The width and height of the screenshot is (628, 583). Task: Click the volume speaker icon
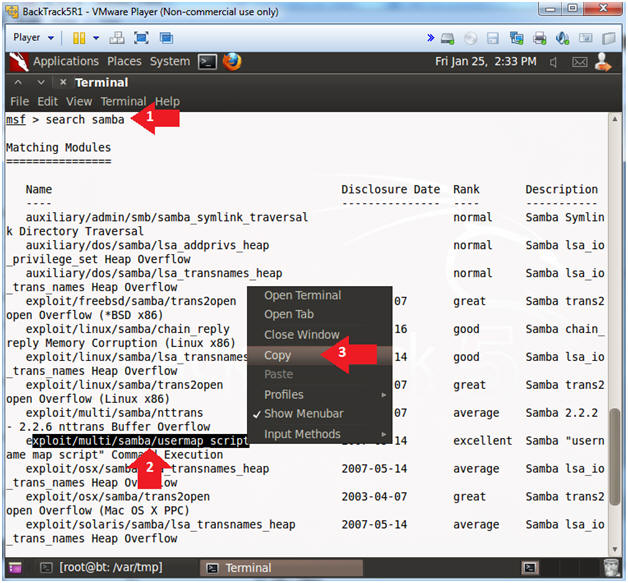click(x=554, y=62)
